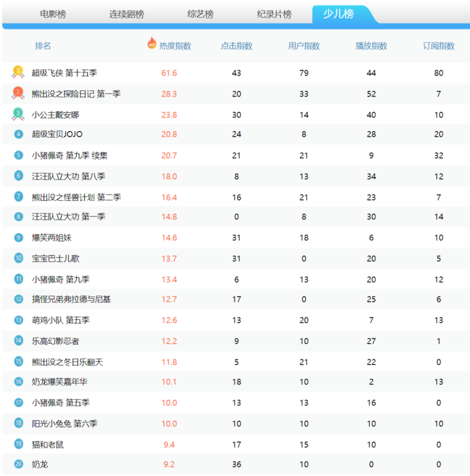Switch to the 电影榜 tab
Screen dimensions: 470x476
pos(53,14)
